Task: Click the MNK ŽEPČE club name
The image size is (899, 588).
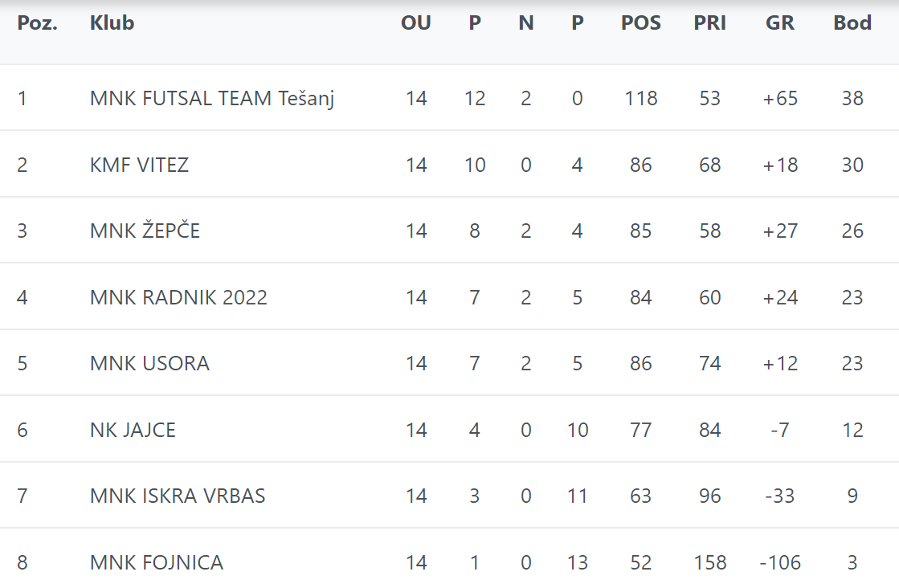Action: [x=145, y=231]
